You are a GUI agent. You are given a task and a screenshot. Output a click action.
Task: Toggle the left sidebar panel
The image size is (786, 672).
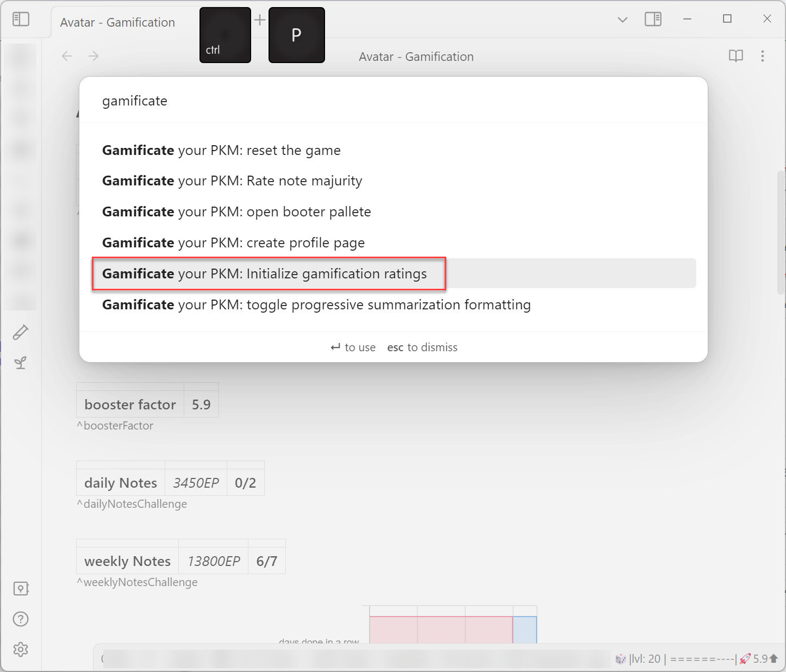tap(21, 18)
